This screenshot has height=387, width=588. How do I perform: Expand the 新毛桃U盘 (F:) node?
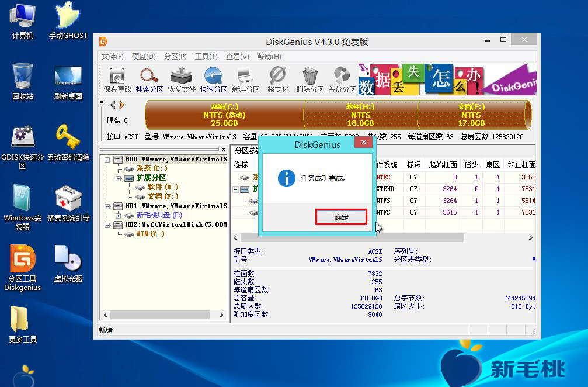[x=119, y=216]
